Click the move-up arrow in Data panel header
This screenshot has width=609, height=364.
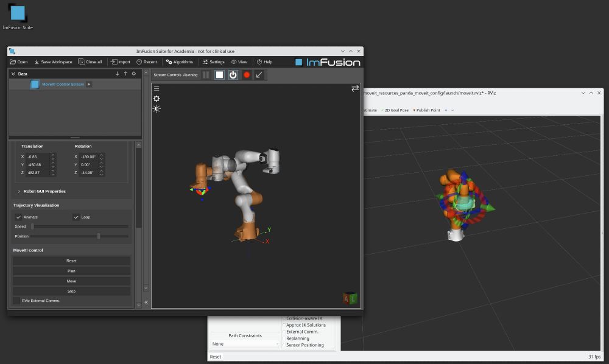[125, 73]
